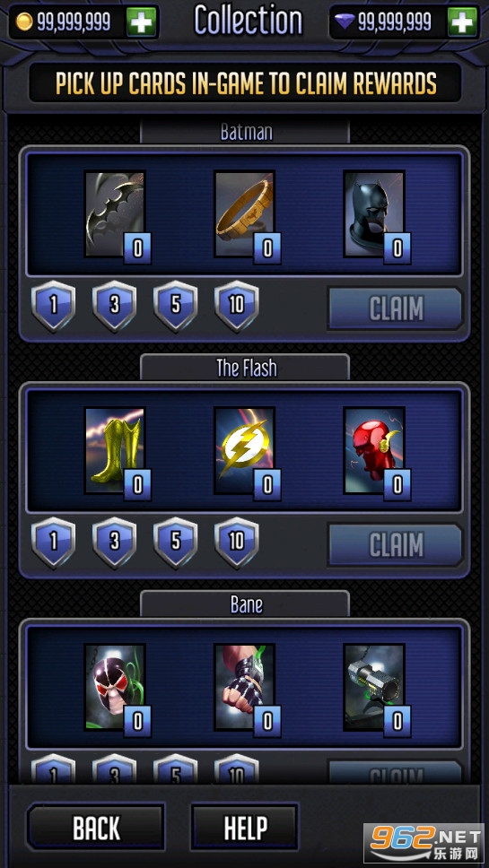Select The Flash lightning emblem card
489x868 pixels.
coord(245,451)
